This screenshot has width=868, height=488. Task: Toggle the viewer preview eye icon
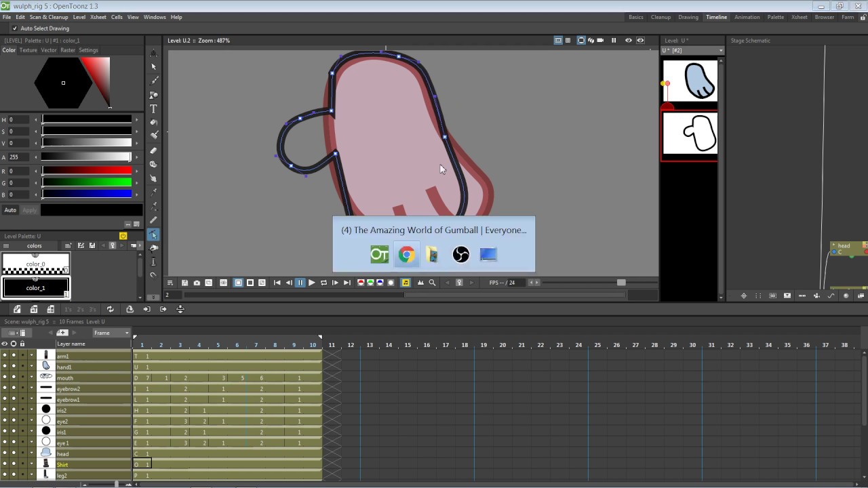(x=628, y=40)
